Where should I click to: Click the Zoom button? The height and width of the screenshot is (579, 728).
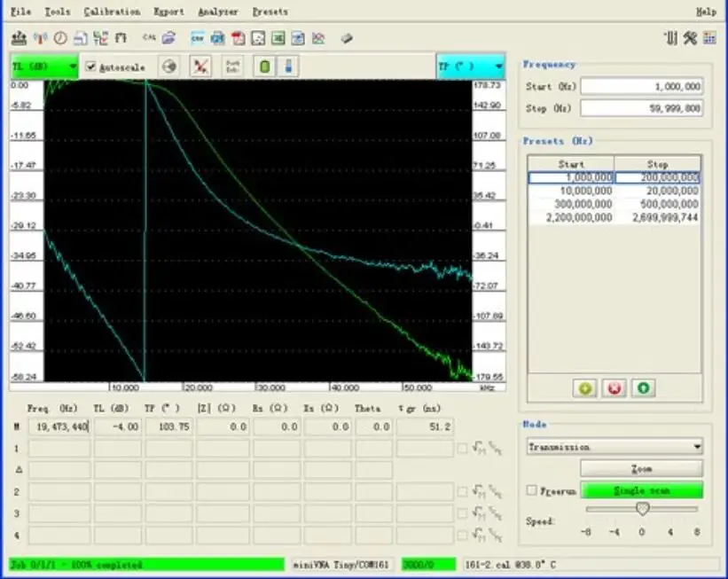pyautogui.click(x=641, y=469)
